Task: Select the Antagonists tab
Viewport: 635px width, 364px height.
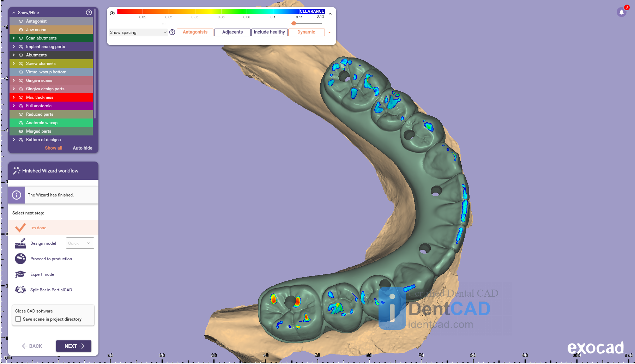Action: pos(195,32)
